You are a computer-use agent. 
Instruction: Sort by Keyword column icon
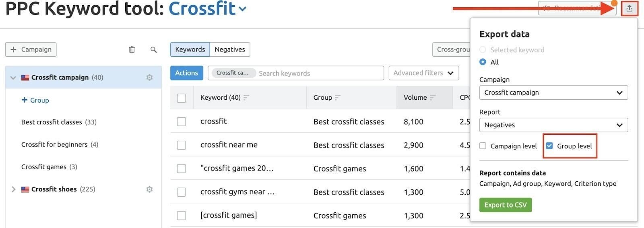(x=246, y=97)
